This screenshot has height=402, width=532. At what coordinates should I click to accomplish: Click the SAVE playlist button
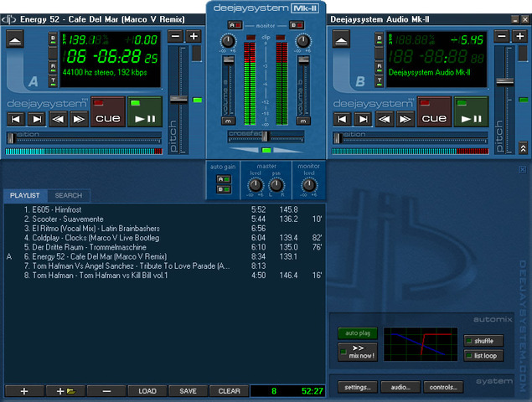click(x=188, y=391)
